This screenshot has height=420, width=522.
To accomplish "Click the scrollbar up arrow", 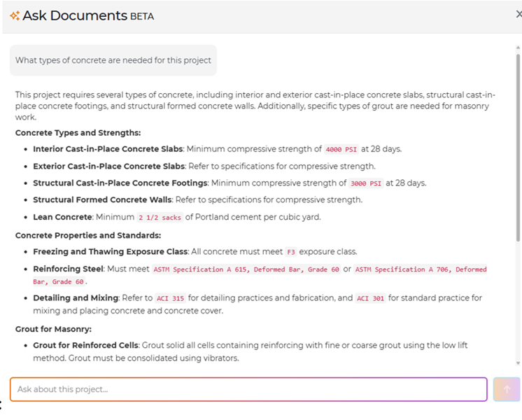I will point(518,48).
